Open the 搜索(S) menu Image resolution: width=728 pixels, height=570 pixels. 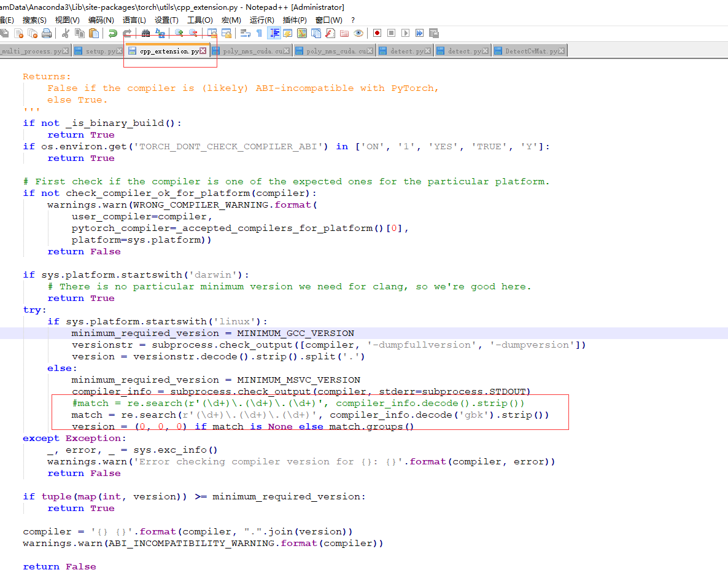(34, 20)
